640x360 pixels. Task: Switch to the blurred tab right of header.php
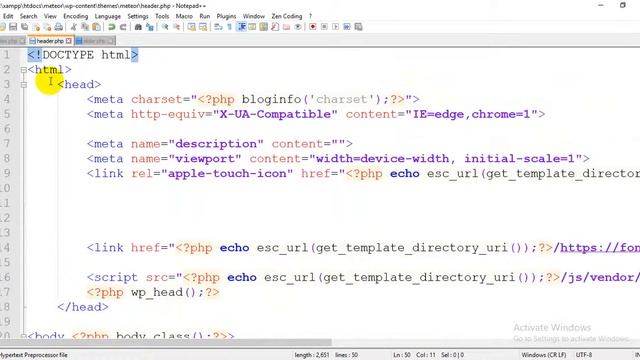tap(95, 41)
